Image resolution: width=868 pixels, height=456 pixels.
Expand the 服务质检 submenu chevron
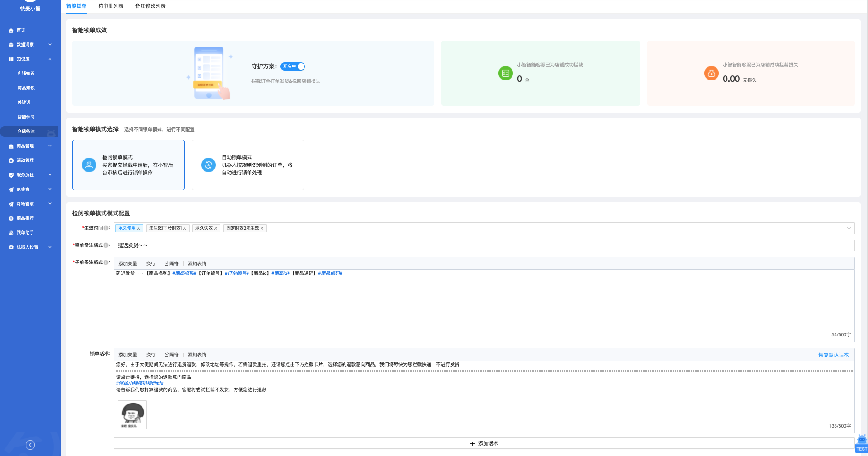tap(50, 175)
